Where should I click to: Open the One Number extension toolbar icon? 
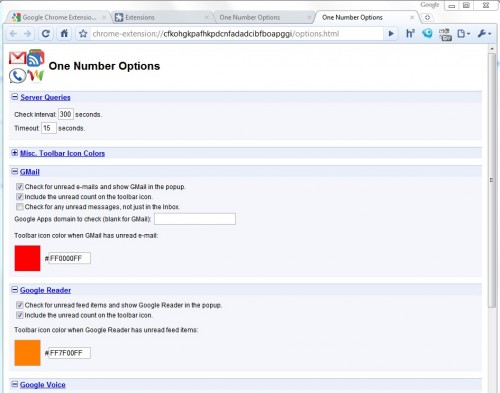coord(445,34)
